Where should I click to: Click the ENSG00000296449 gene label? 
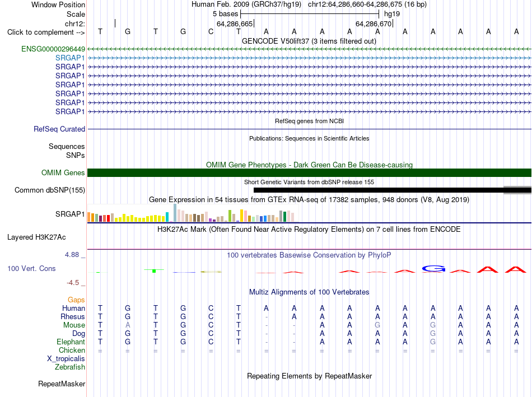click(53, 49)
